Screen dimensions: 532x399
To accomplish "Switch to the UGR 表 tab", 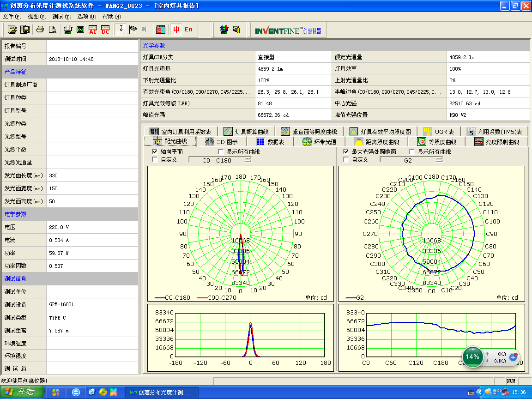I will pos(439,132).
